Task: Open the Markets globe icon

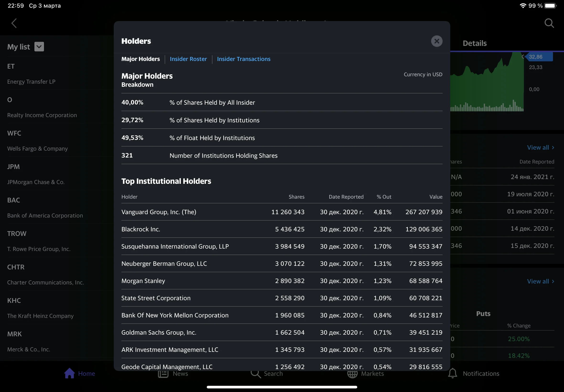Action: coord(352,374)
